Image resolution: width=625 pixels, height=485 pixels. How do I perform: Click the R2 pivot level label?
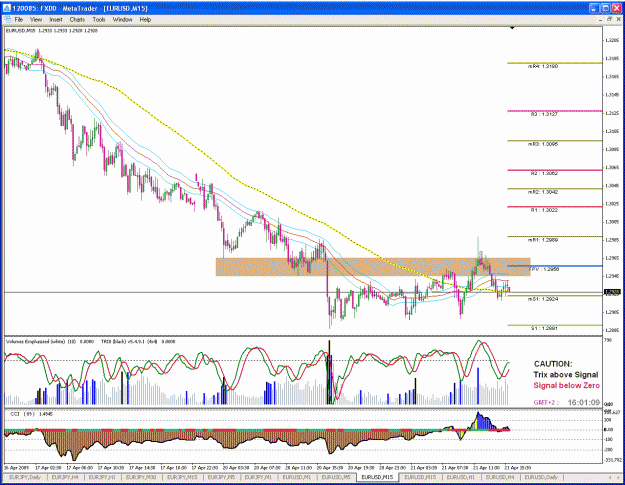(x=544, y=174)
